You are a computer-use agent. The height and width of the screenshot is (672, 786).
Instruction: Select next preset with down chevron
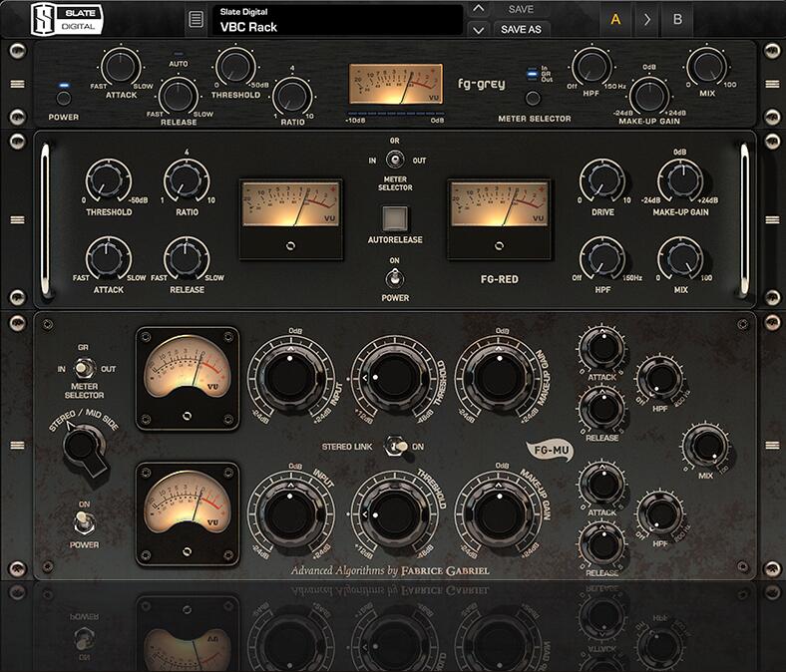[x=479, y=30]
